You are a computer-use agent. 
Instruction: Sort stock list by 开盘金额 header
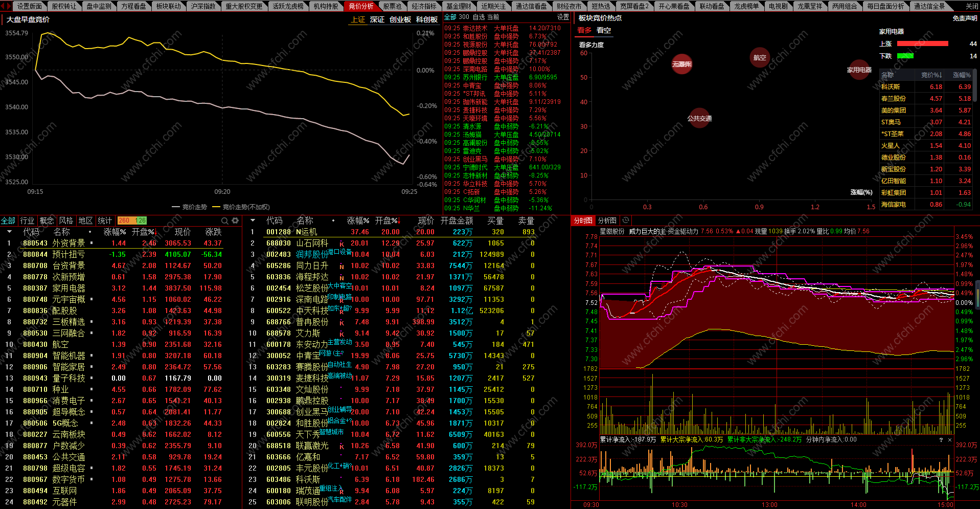457,220
